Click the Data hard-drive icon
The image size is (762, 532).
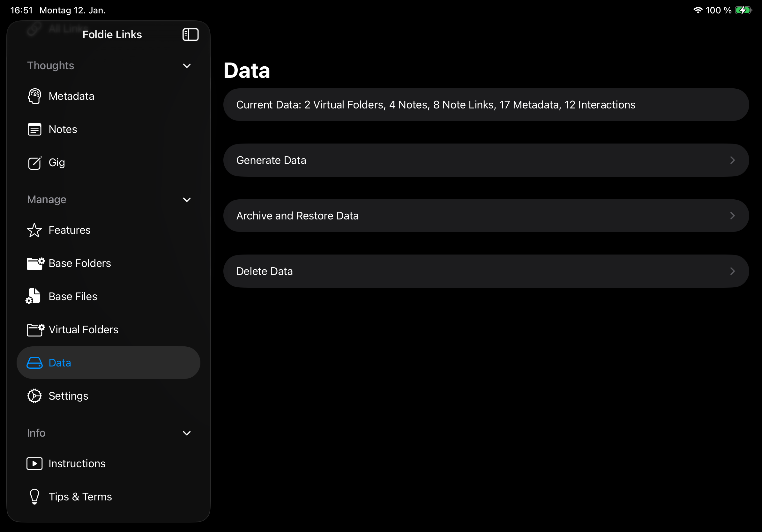click(34, 363)
